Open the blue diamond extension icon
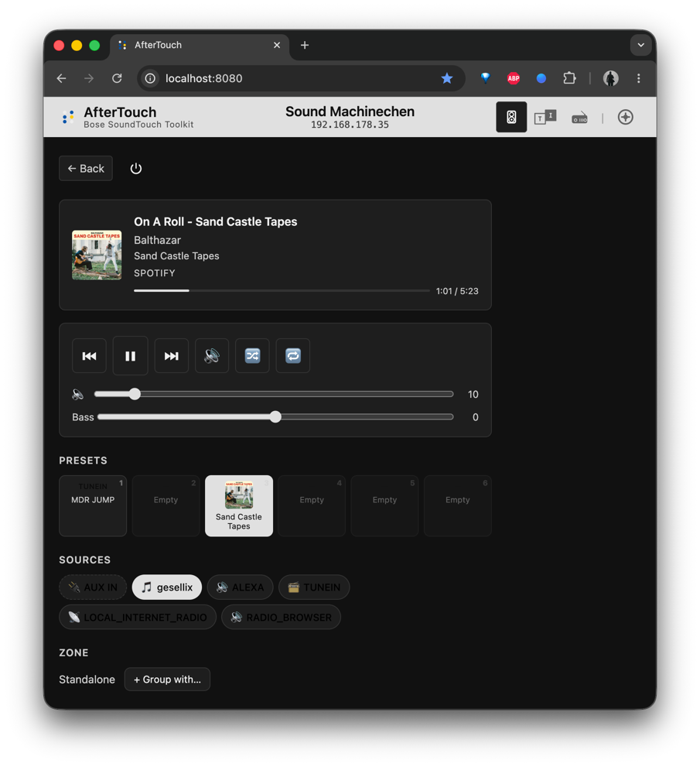700x767 pixels. point(486,77)
